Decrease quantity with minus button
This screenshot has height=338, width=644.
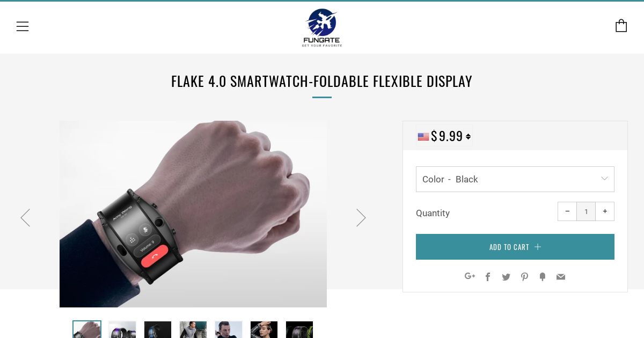pos(567,211)
